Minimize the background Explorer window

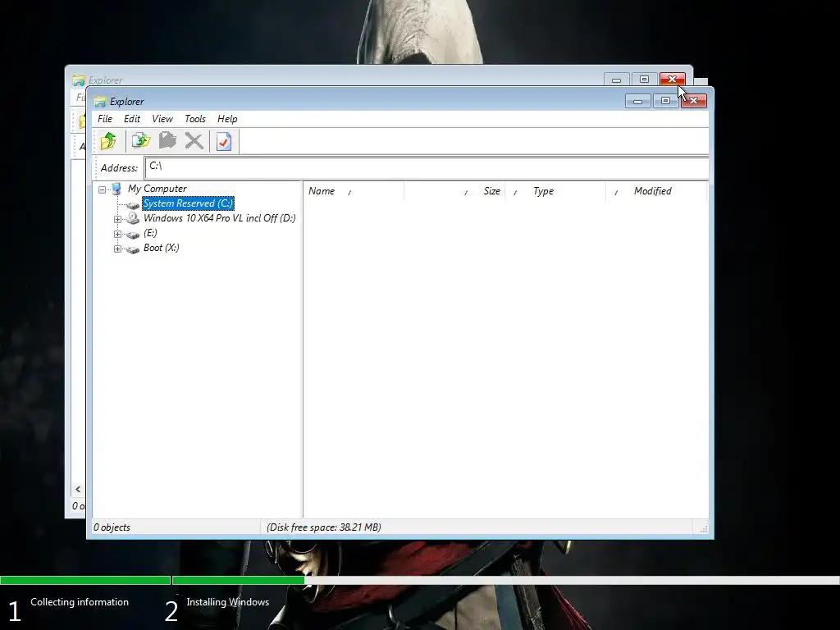pyautogui.click(x=617, y=80)
